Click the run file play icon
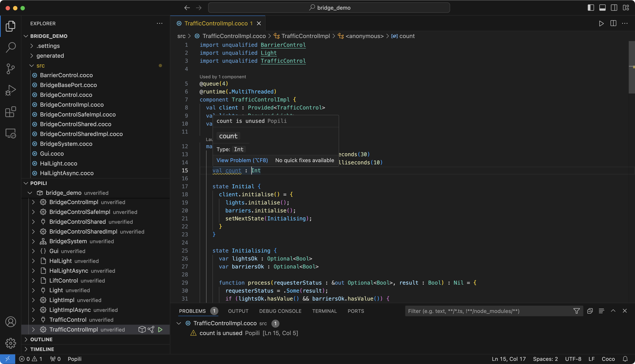The width and height of the screenshot is (635, 364). tap(601, 24)
